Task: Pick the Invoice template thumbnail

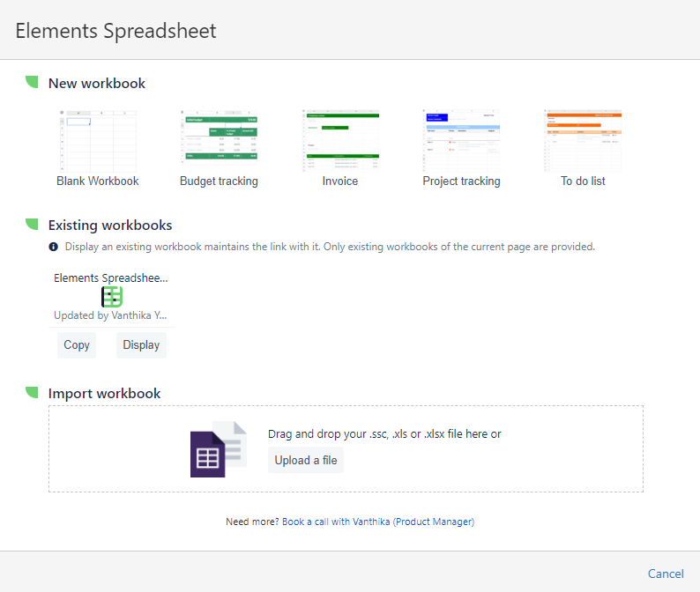Action: (x=340, y=140)
